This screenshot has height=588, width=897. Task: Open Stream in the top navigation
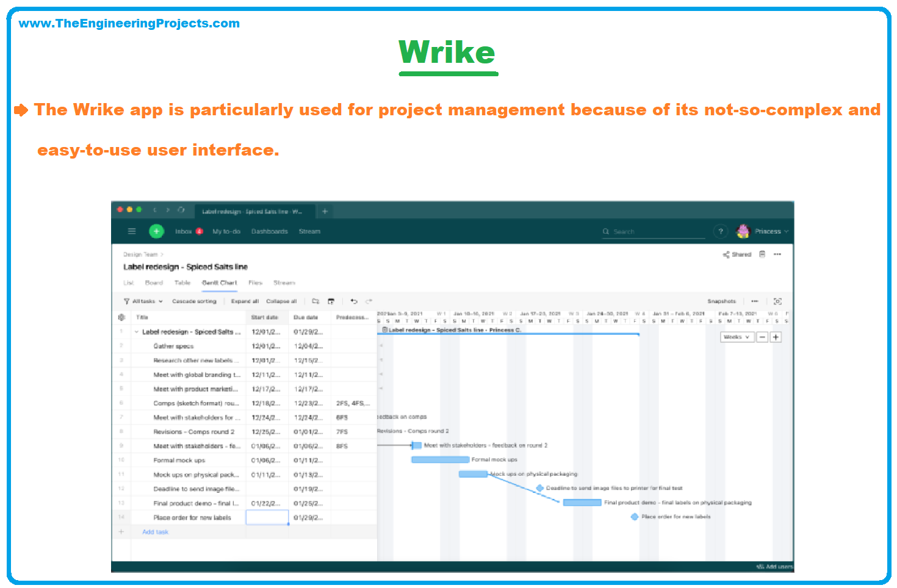point(309,231)
